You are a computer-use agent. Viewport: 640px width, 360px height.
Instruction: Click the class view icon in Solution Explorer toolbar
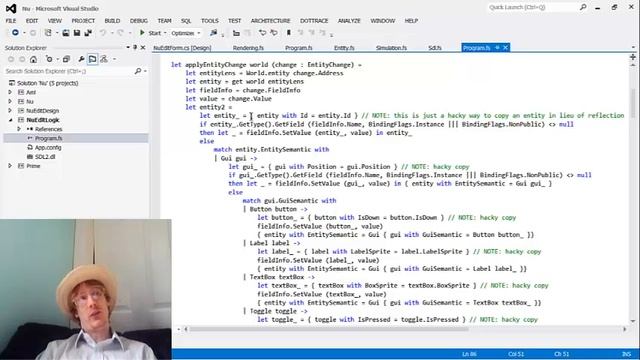104,59
